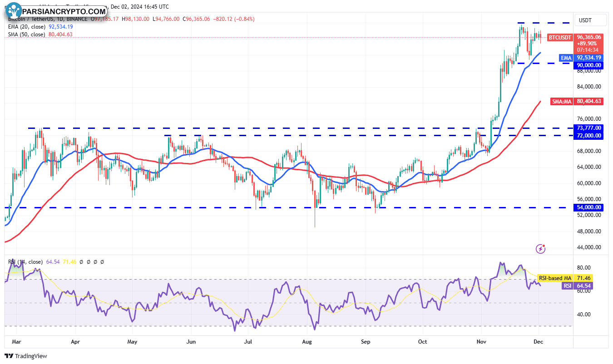Click the Oct label on time axis
613x364 pixels.
[x=423, y=341]
